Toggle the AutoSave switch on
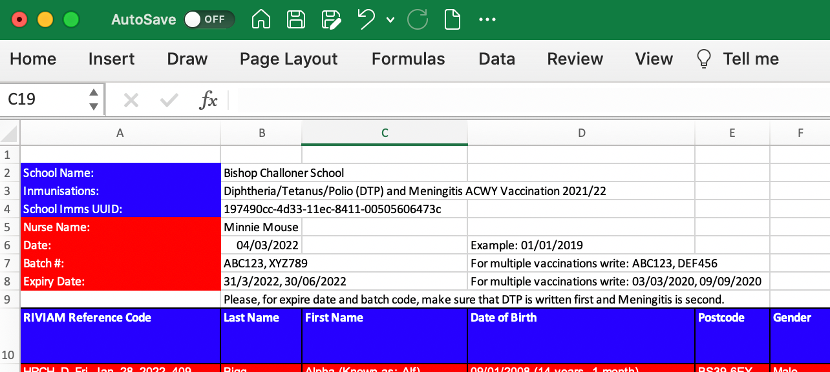The width and height of the screenshot is (830, 372). [x=209, y=20]
